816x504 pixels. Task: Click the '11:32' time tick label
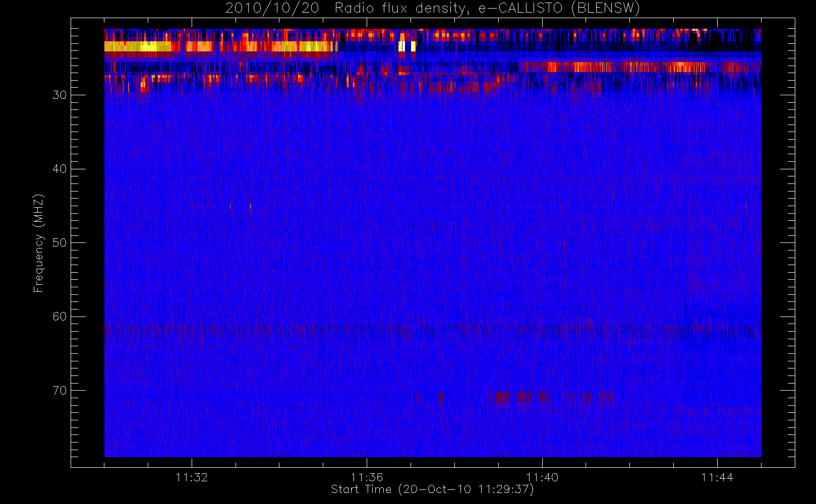[192, 477]
